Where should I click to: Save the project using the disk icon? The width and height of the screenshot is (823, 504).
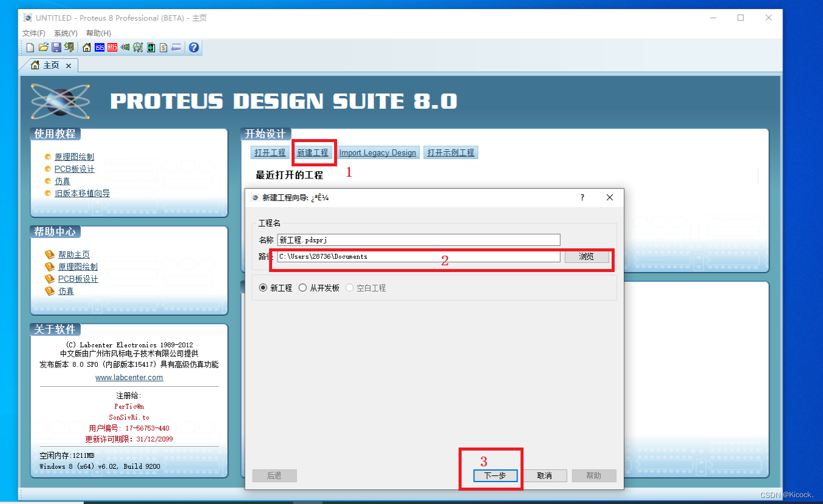coord(57,47)
